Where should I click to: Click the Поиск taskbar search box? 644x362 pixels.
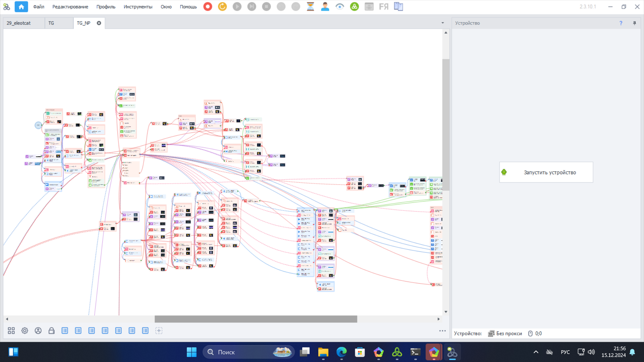coord(249,352)
